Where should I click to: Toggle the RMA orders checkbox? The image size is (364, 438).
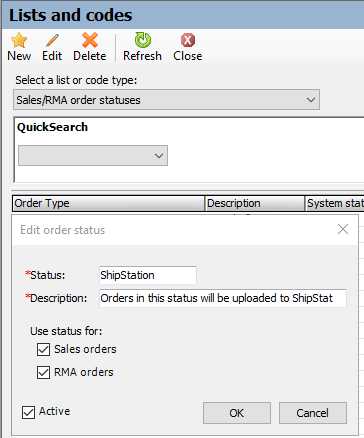(43, 372)
